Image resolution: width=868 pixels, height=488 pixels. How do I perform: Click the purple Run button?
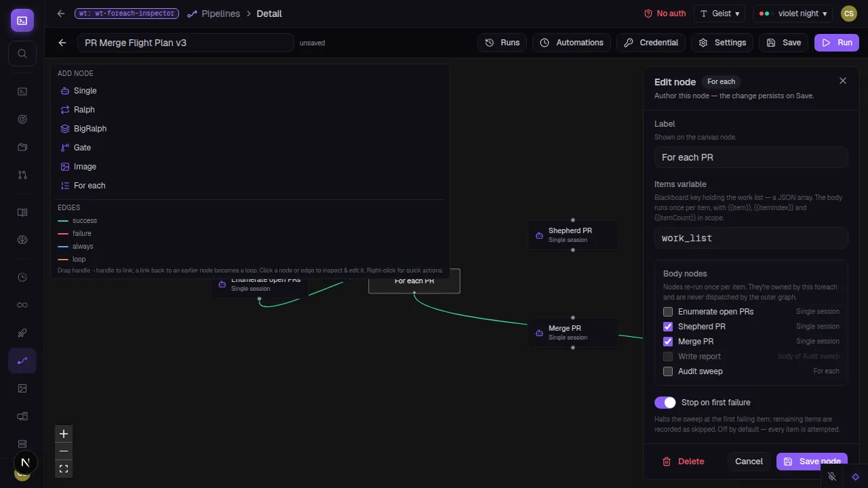click(x=837, y=43)
